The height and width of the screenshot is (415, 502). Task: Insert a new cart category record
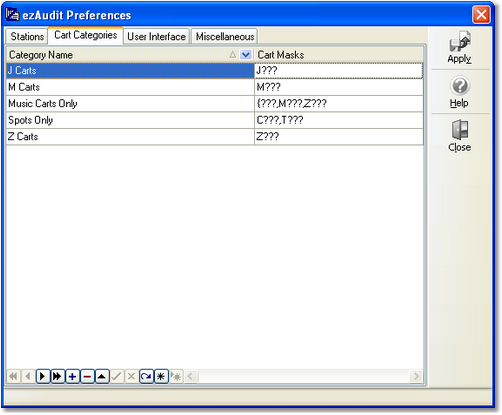point(72,376)
